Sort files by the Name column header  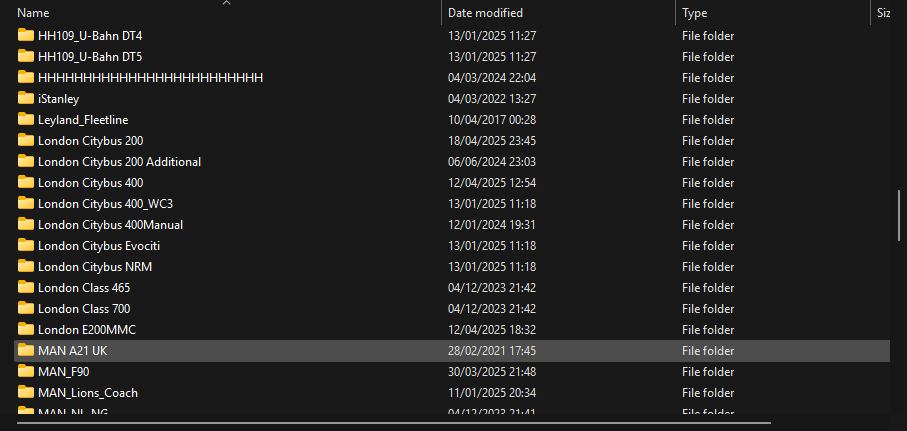tap(34, 13)
